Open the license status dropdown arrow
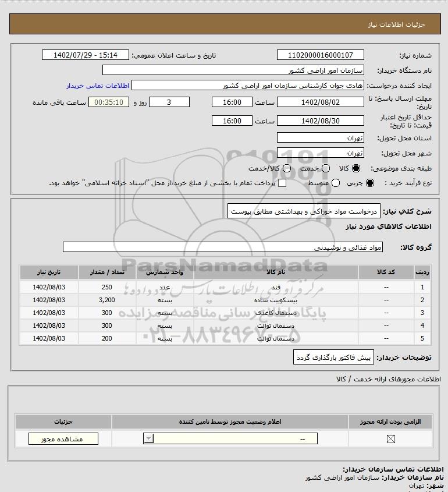Viewport: 448px width, 492px height. [x=148, y=438]
